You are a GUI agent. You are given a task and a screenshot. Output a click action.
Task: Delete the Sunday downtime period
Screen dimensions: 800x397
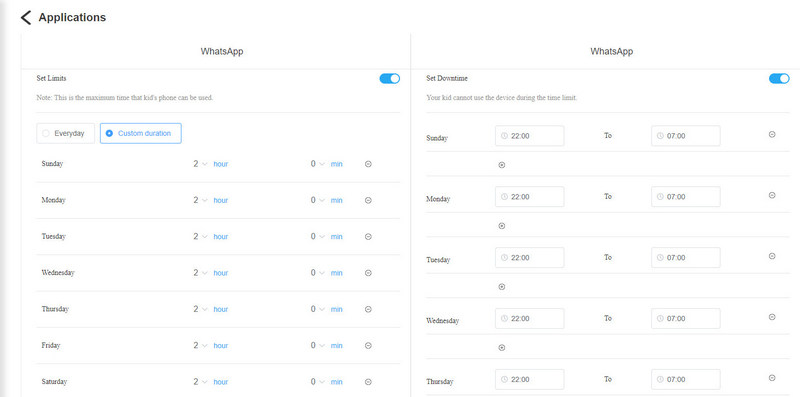pyautogui.click(x=772, y=134)
